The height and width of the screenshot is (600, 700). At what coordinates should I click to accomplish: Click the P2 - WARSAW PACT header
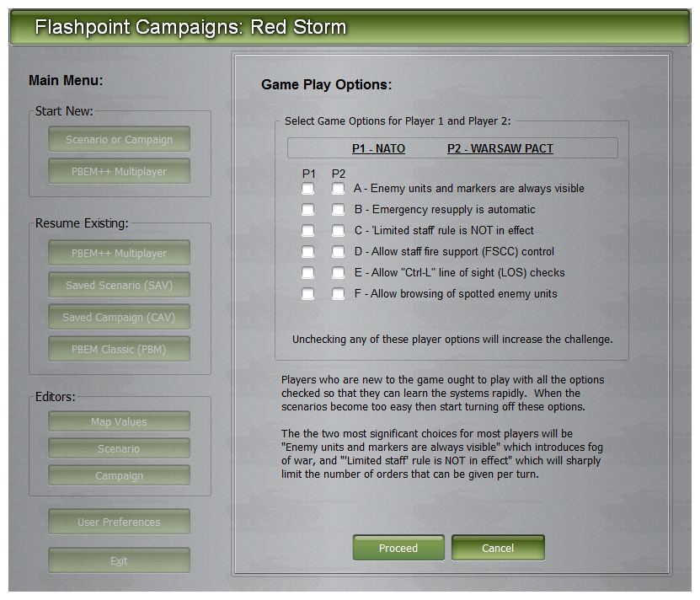(500, 148)
